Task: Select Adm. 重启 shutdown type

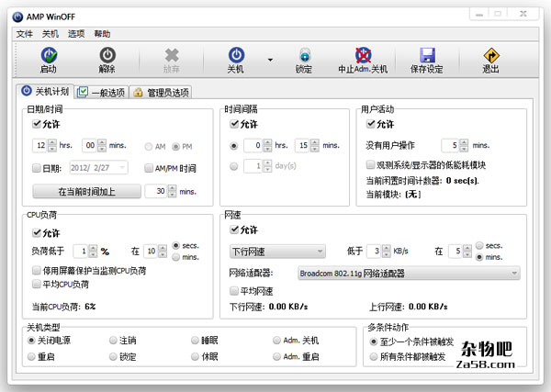Action: point(277,357)
